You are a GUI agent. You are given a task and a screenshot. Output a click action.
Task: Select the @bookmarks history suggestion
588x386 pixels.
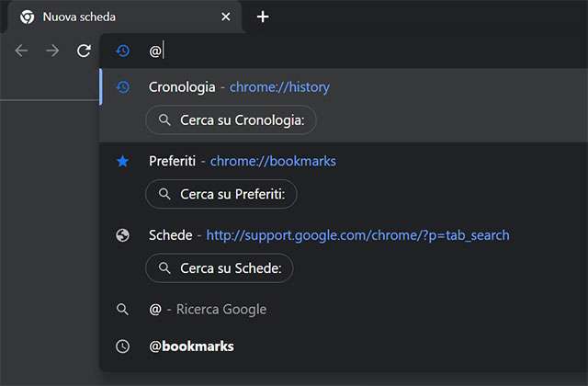(x=191, y=346)
